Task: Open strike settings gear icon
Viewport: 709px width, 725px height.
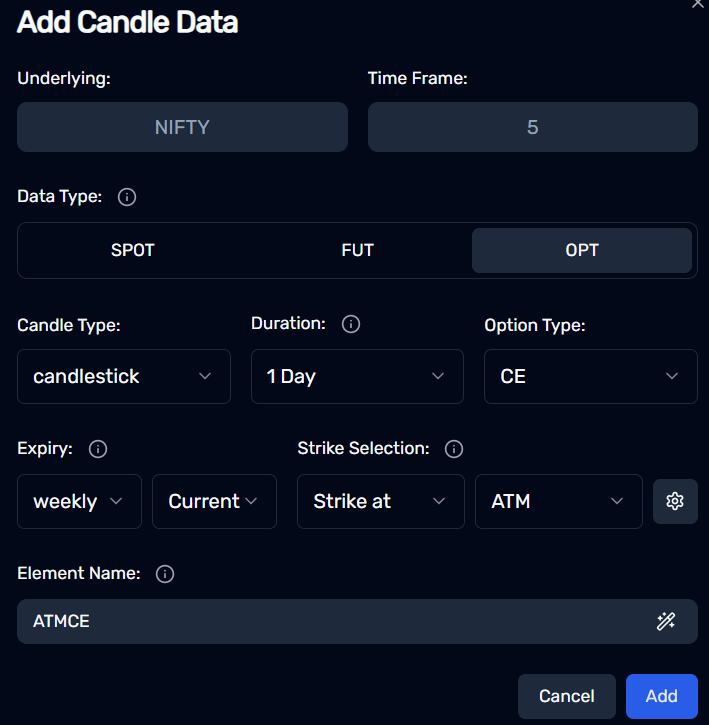Action: (675, 501)
